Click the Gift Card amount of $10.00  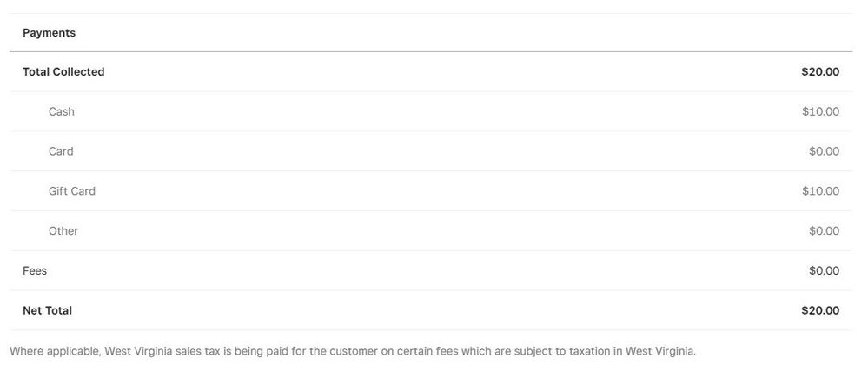click(820, 191)
